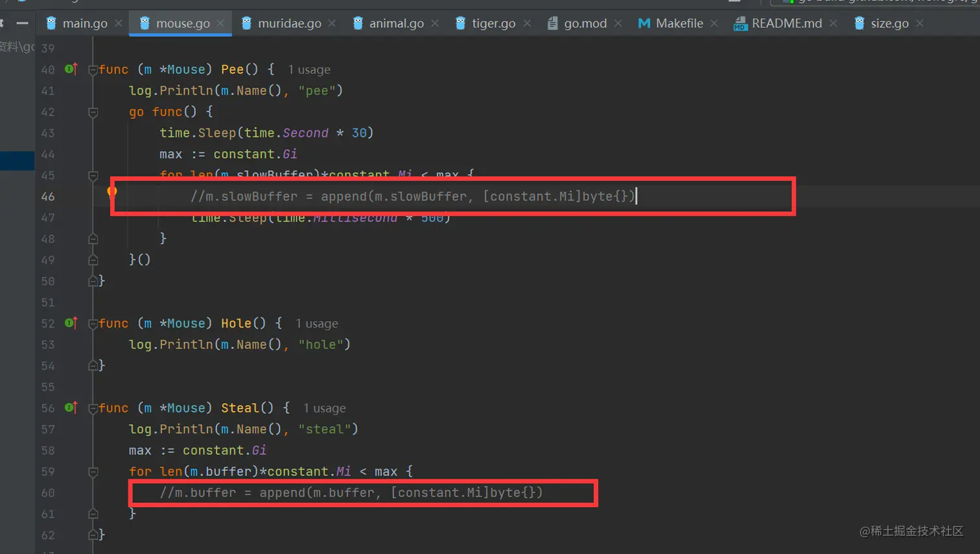
Task: Switch to tiger.go tab
Action: (494, 23)
